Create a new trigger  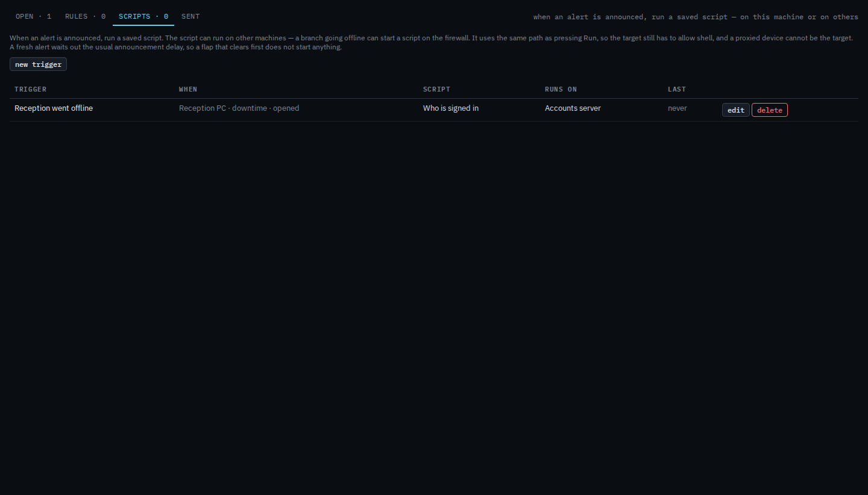click(x=38, y=64)
